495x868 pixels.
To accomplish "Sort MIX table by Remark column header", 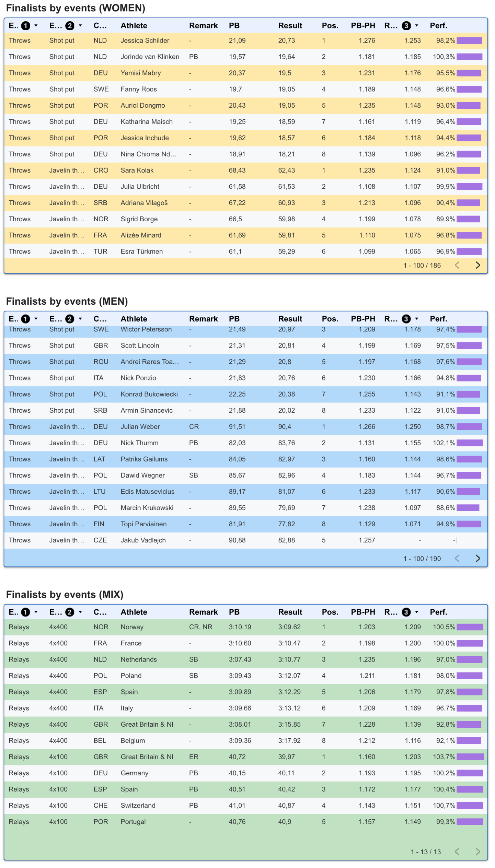I will click(203, 612).
